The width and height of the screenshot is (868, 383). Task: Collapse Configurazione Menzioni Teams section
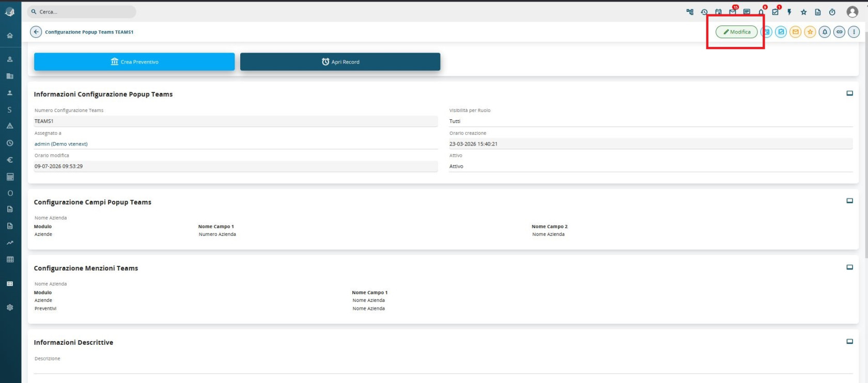coord(849,267)
